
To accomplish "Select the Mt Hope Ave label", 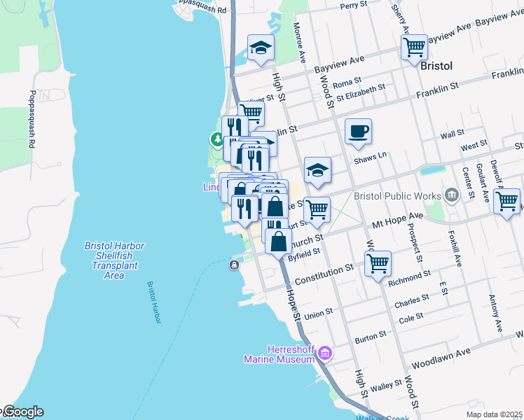I will pyautogui.click(x=398, y=220).
